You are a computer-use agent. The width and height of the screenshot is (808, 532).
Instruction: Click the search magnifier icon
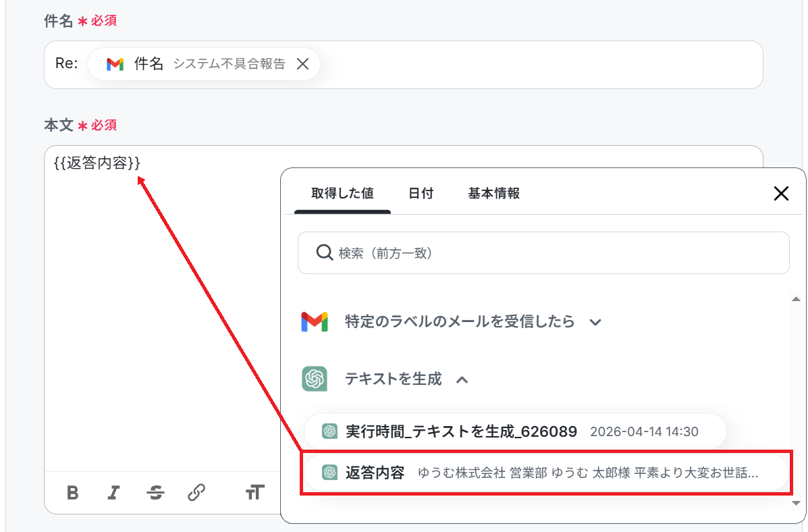coord(324,252)
